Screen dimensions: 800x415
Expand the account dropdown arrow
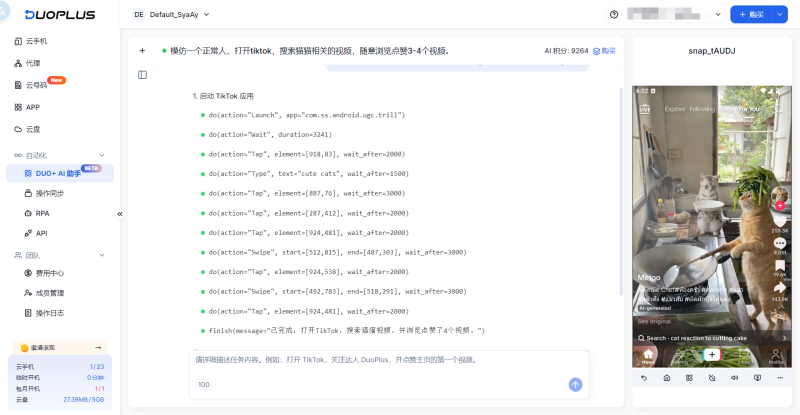[718, 15]
